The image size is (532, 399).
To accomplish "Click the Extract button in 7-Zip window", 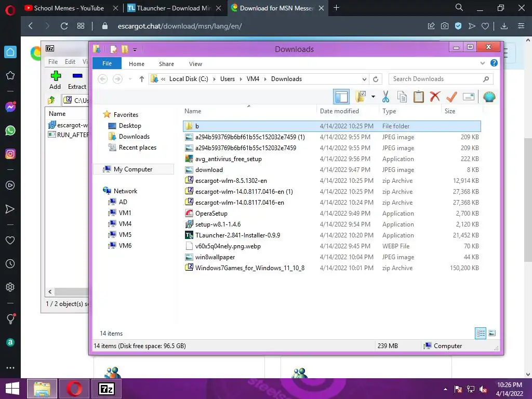I will (77, 80).
